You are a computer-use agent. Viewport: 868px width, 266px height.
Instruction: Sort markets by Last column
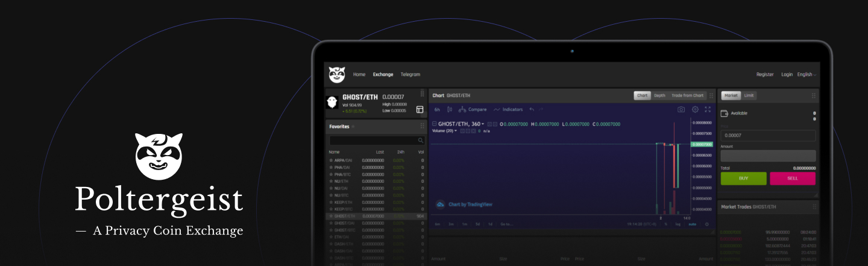(380, 152)
